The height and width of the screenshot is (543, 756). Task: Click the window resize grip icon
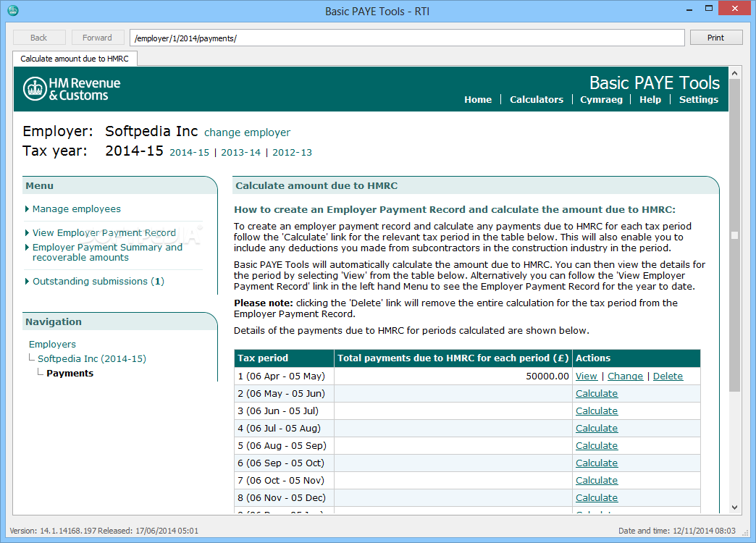745,532
